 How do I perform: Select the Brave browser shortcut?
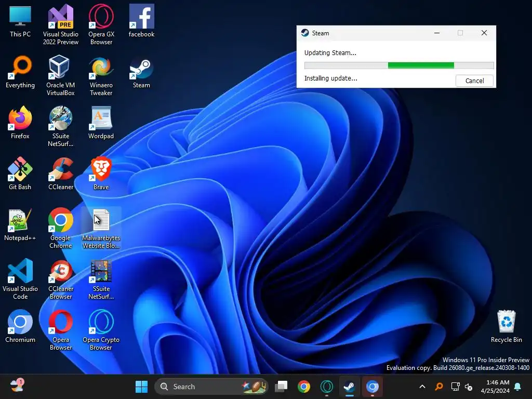(x=101, y=174)
